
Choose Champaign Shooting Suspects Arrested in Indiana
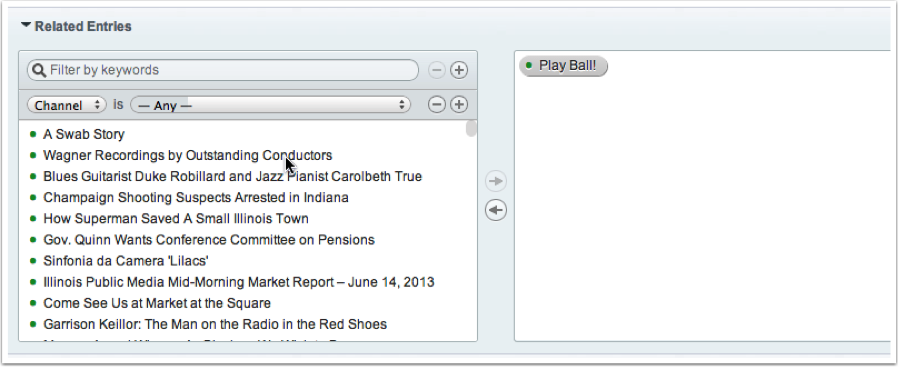tap(196, 198)
